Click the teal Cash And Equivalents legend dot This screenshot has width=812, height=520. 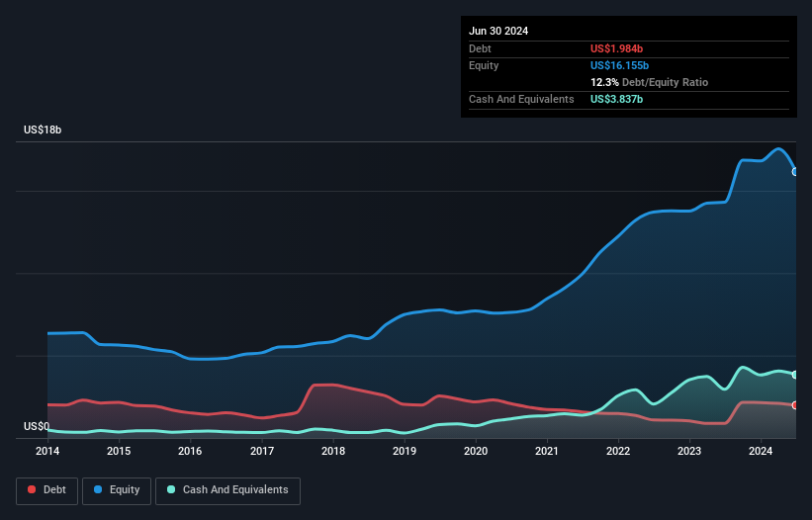pos(171,489)
